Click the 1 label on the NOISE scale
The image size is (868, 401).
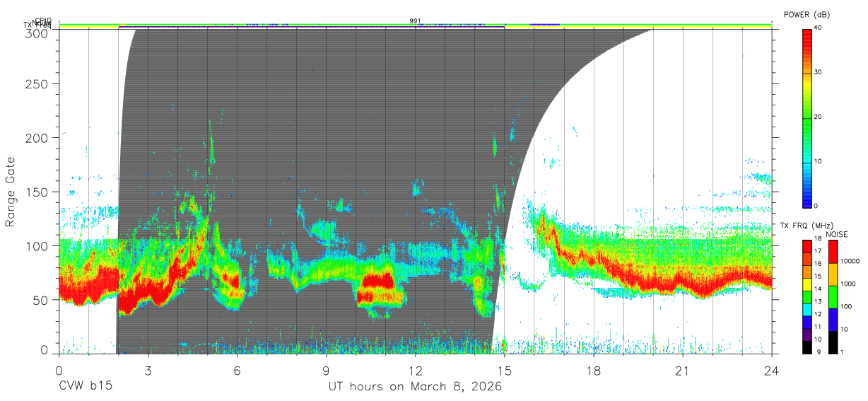(843, 351)
